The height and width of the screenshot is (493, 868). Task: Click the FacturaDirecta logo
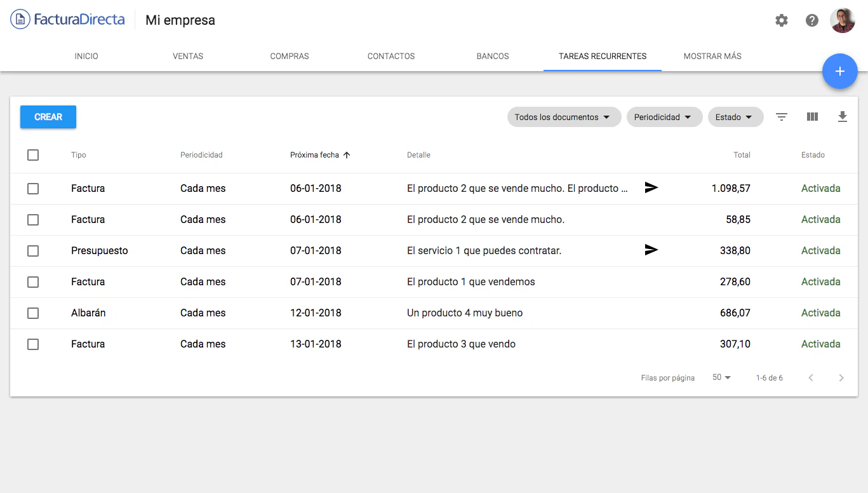[68, 20]
